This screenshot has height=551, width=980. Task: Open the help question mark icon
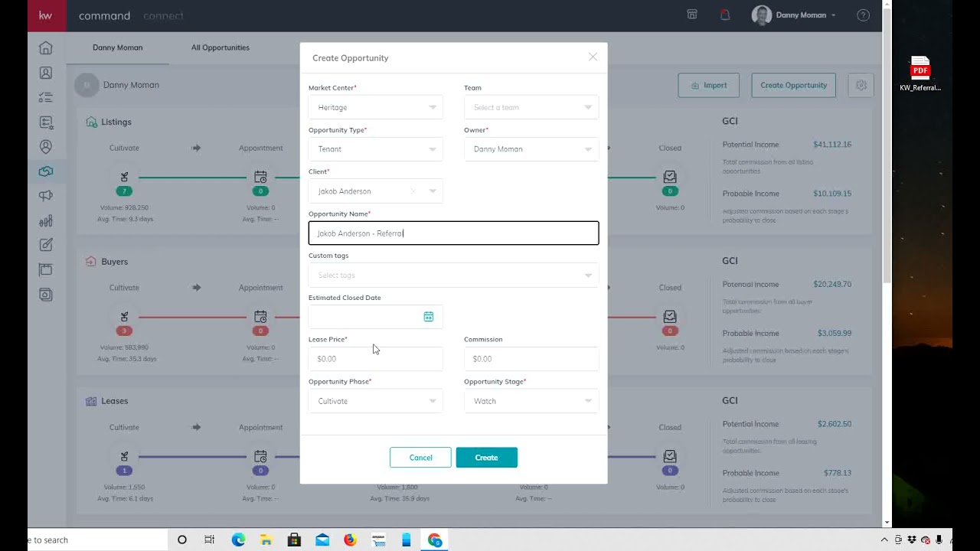click(x=863, y=15)
